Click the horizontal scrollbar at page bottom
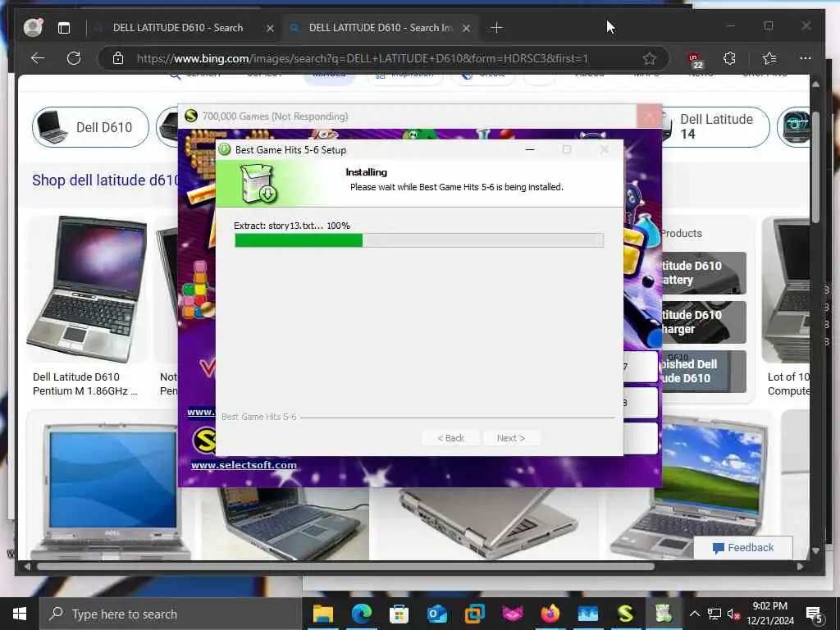Image resolution: width=840 pixels, height=630 pixels. [345, 566]
